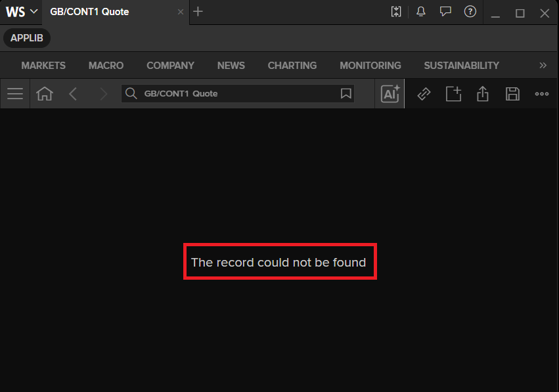Viewport: 559px width, 392px height.
Task: Go to the Home page
Action: 45,94
